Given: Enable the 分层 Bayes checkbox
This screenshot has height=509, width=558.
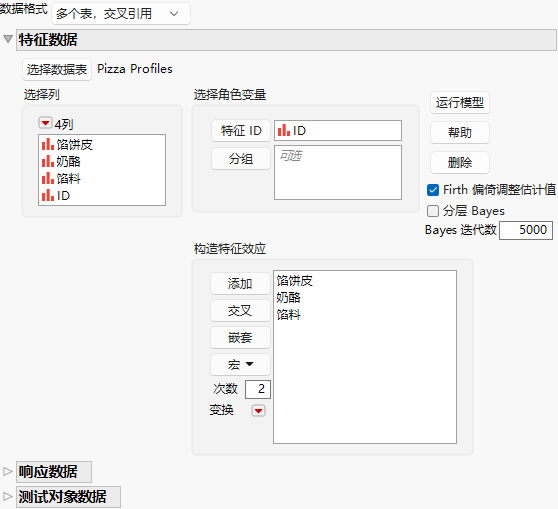Looking at the screenshot, I should click(x=433, y=211).
